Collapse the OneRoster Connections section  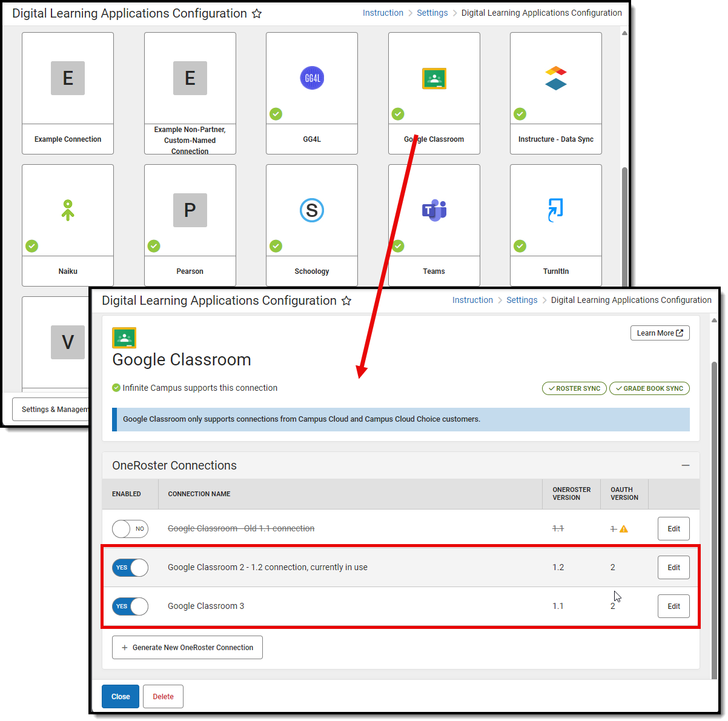pos(686,465)
